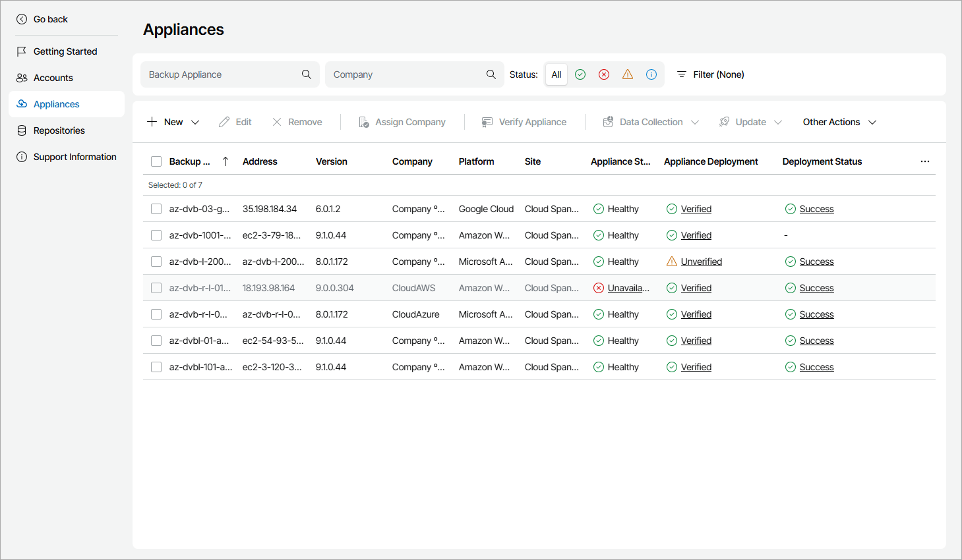Open the Filter (None) options
Image resolution: width=962 pixels, height=560 pixels.
point(710,74)
